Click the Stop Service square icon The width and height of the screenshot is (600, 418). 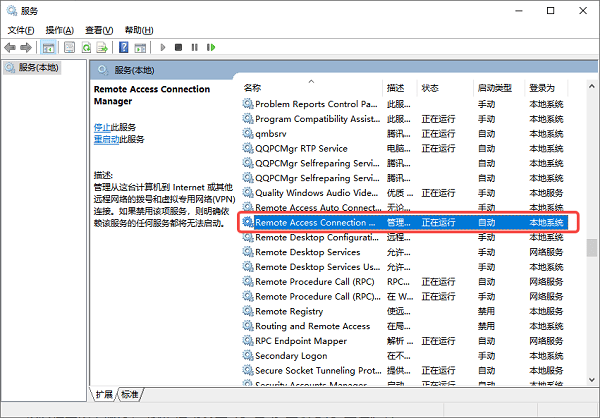[x=178, y=47]
